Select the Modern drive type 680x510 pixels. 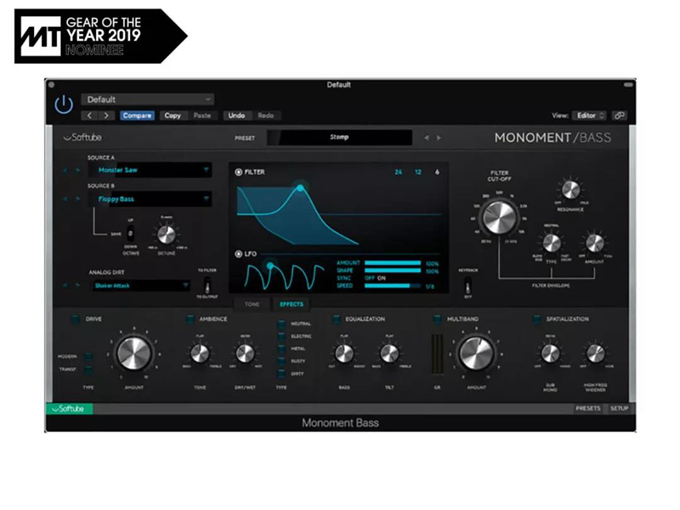tap(88, 356)
